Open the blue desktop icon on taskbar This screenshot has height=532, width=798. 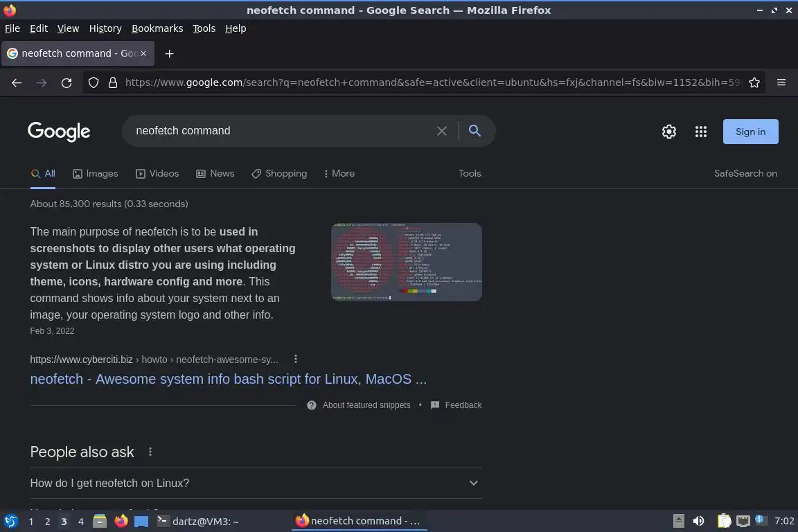(141, 522)
